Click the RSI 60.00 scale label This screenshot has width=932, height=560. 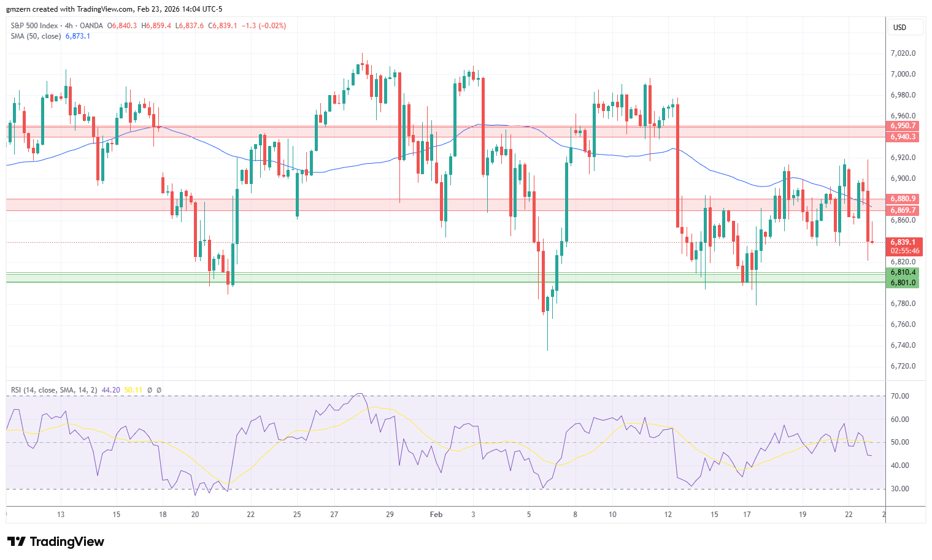900,420
